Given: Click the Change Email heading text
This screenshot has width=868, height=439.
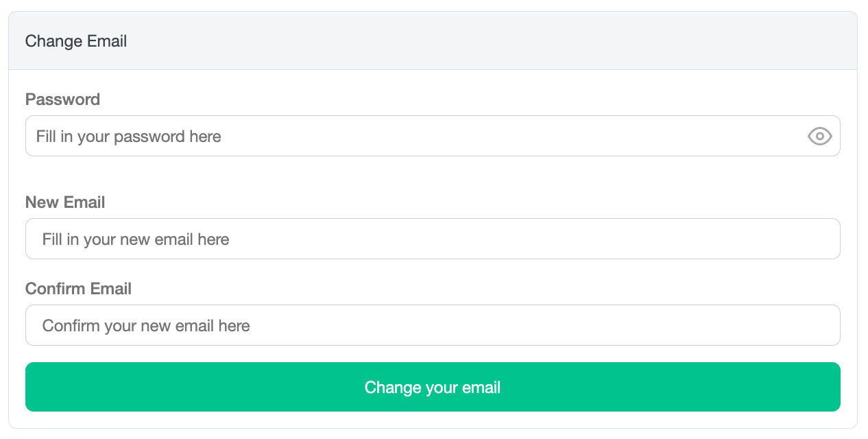Looking at the screenshot, I should coord(76,41).
